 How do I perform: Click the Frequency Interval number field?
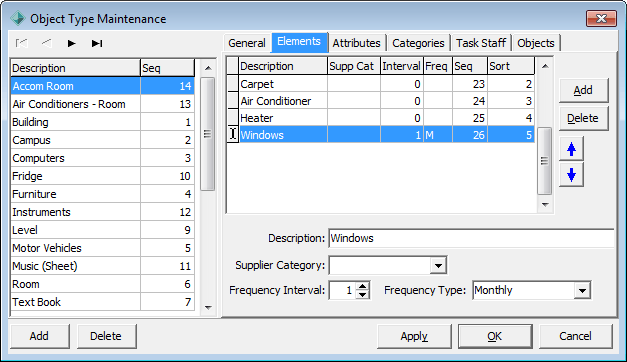tap(342, 290)
